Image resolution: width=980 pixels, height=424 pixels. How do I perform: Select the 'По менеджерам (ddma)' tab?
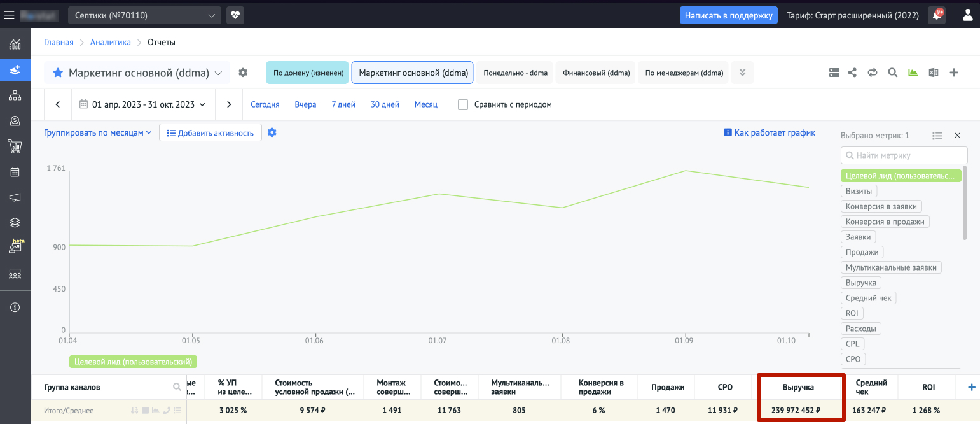point(684,73)
